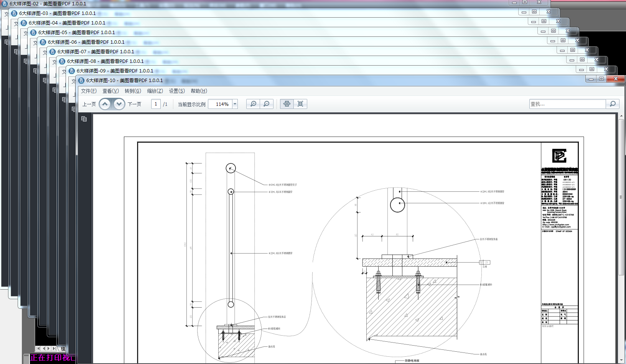The image size is (626, 364).
Task: Click the next page down-arrow button
Action: 119,104
